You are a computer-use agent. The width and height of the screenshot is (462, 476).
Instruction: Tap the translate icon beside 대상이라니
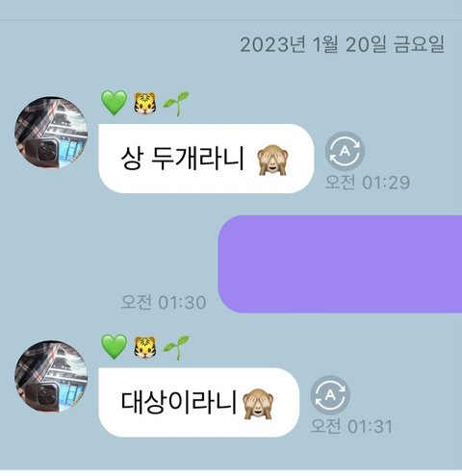(x=330, y=395)
